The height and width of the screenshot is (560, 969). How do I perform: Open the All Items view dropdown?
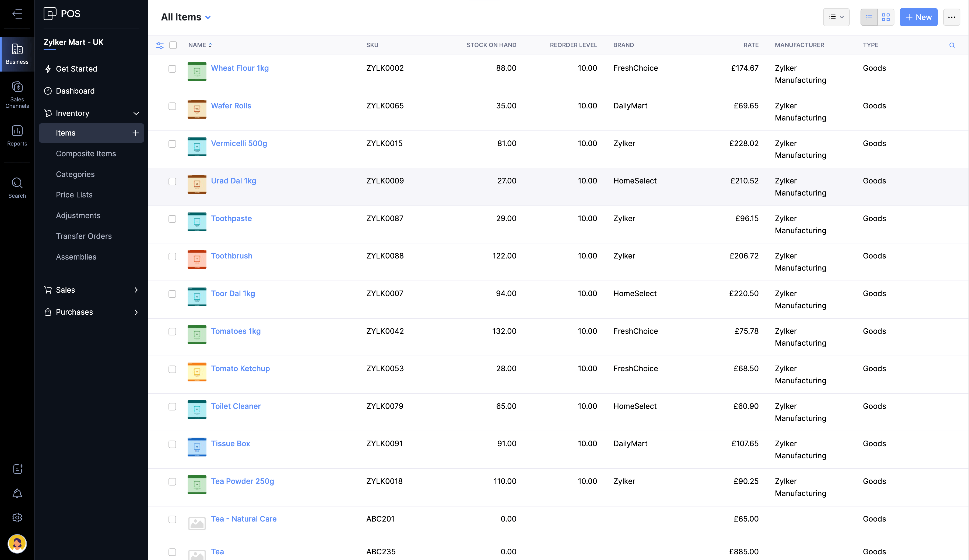coord(186,17)
